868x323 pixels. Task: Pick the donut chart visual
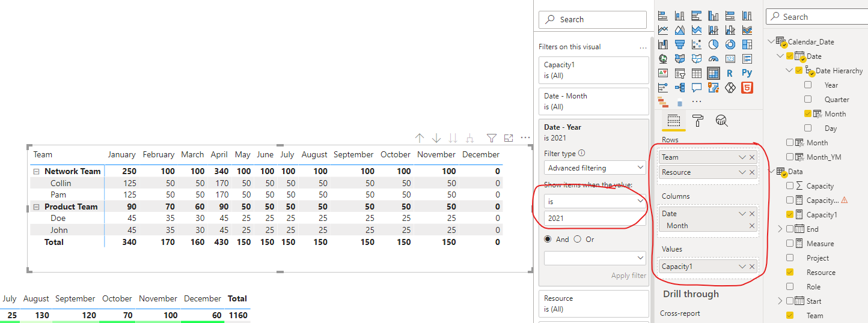point(730,44)
